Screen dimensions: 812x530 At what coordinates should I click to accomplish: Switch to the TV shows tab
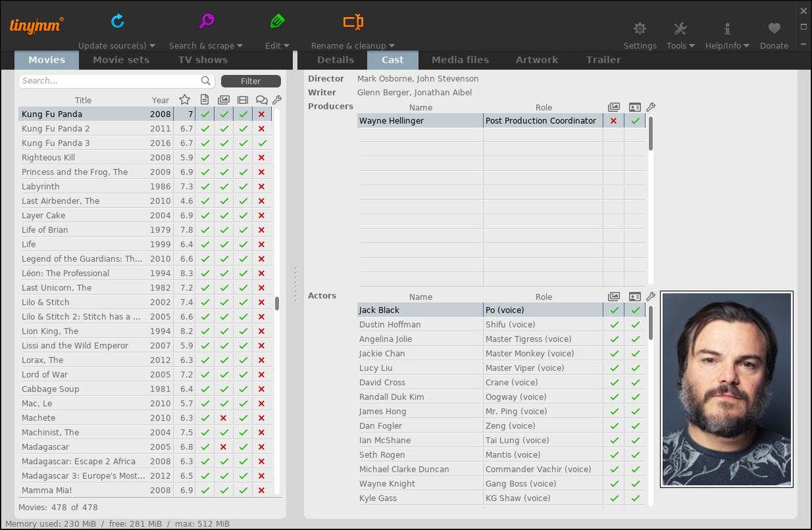click(x=203, y=60)
